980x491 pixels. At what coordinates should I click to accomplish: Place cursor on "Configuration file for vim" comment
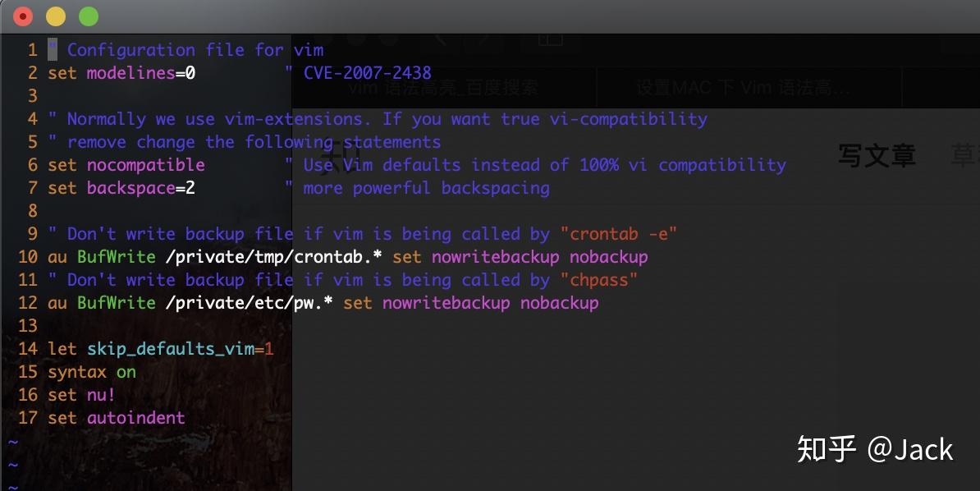pos(195,50)
